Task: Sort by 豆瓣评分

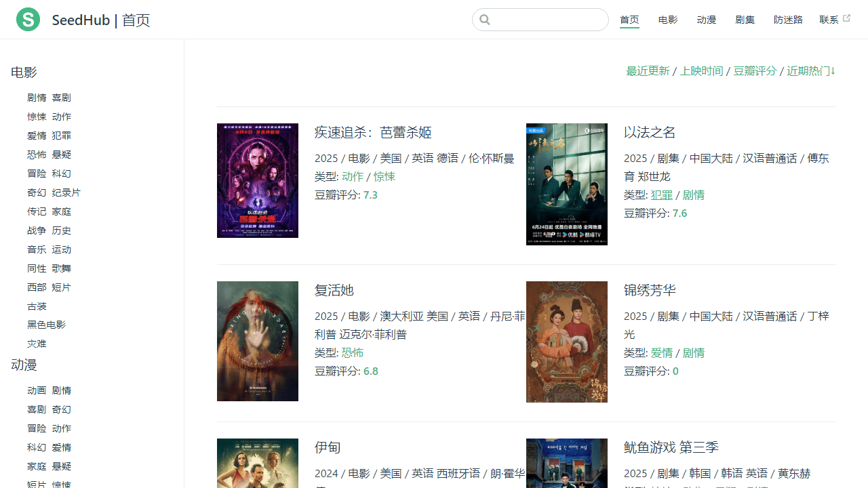Action: (x=755, y=71)
